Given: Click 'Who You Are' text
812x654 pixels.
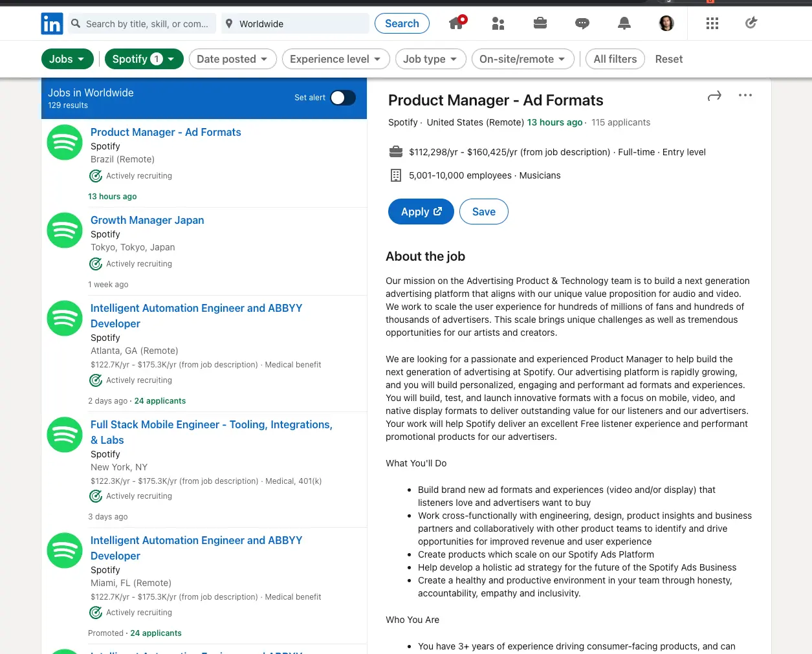Looking at the screenshot, I should [x=412, y=620].
